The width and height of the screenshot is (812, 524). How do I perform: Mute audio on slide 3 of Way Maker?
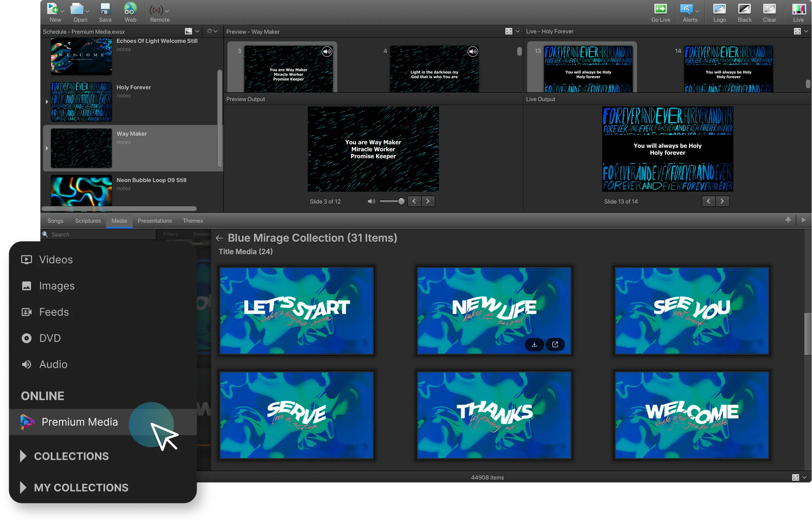327,51
